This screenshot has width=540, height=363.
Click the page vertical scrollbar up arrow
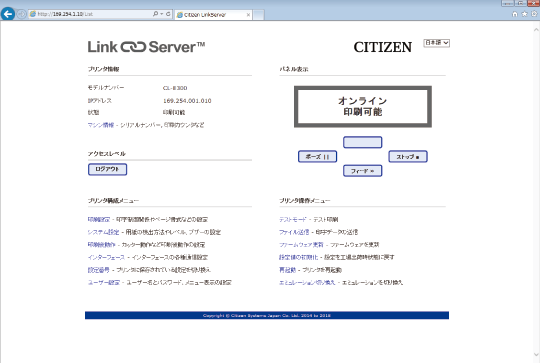coord(536,30)
